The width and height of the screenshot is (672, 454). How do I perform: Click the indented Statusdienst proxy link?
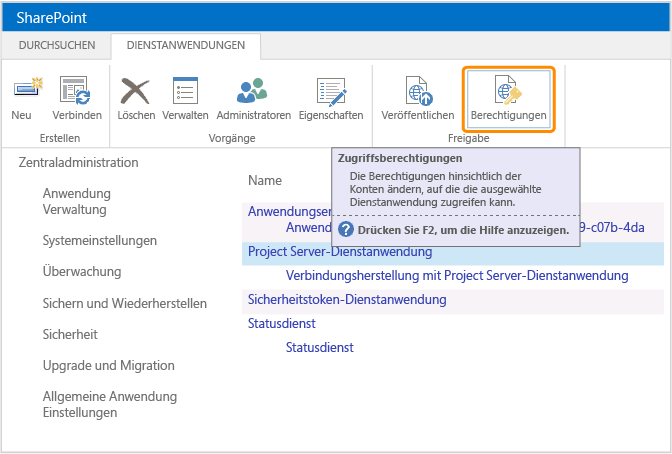tap(320, 347)
